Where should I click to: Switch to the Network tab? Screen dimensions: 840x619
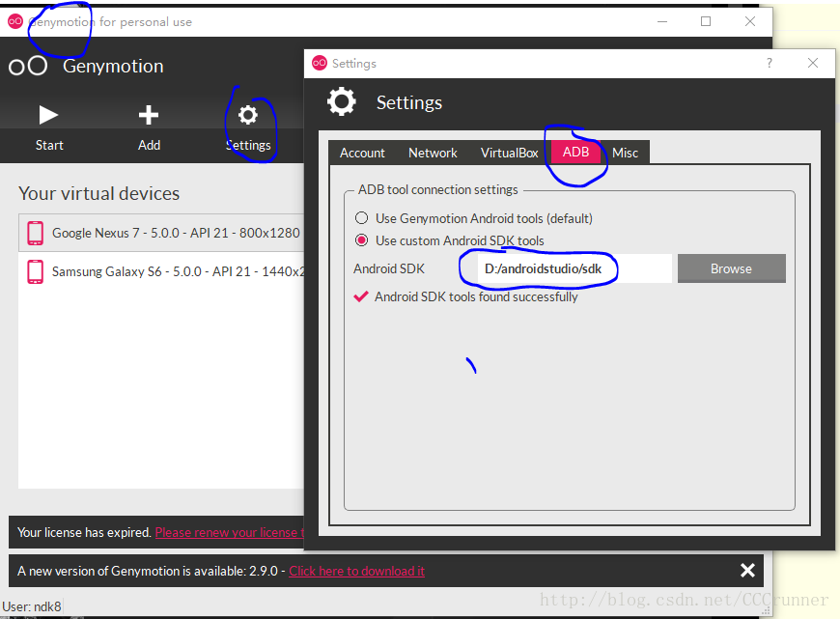coord(433,153)
